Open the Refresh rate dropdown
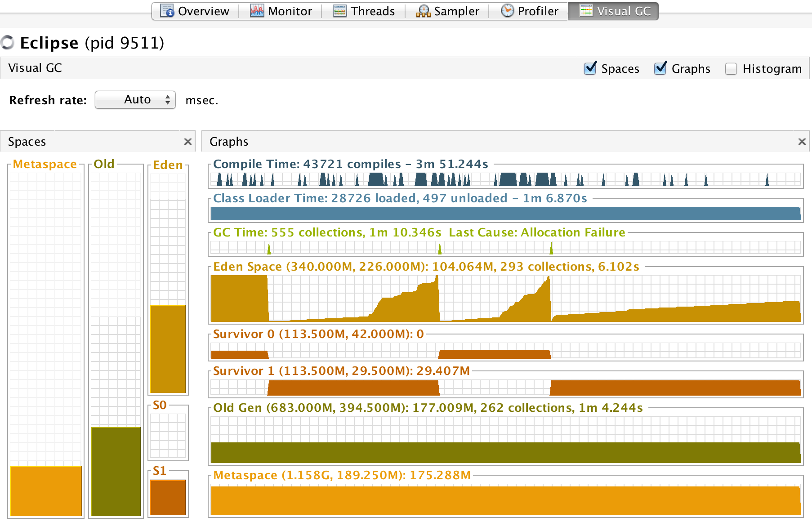The height and width of the screenshot is (526, 812). click(x=135, y=100)
